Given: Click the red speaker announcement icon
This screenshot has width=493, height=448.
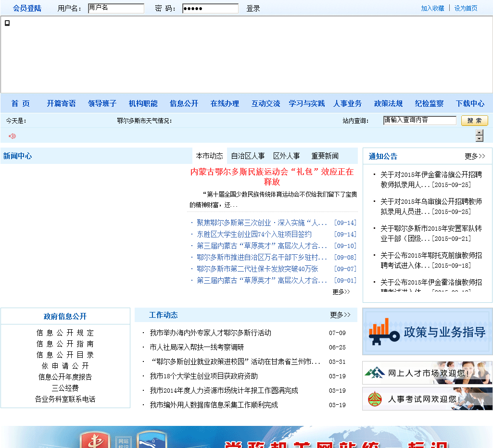Looking at the screenshot, I should pyautogui.click(x=12, y=136).
